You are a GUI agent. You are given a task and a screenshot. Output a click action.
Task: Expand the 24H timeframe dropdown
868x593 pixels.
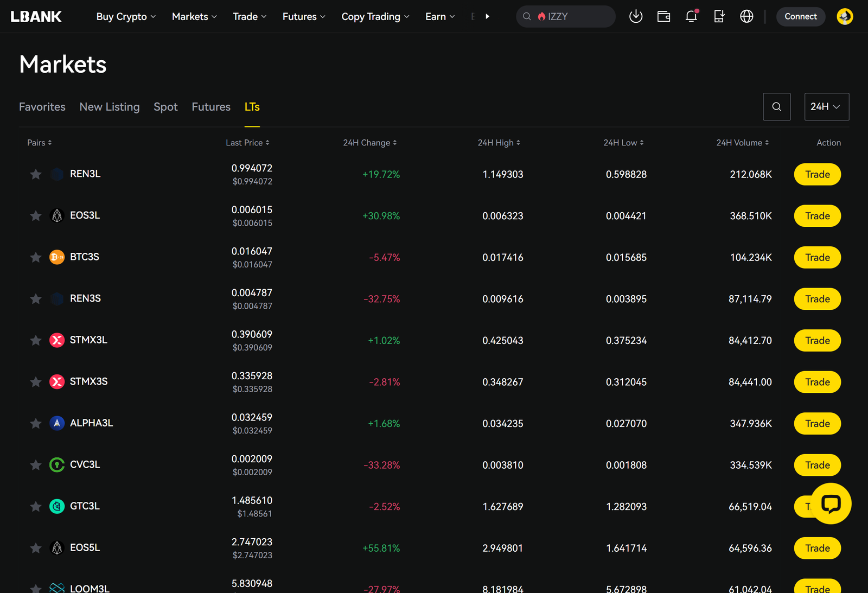[x=826, y=107]
